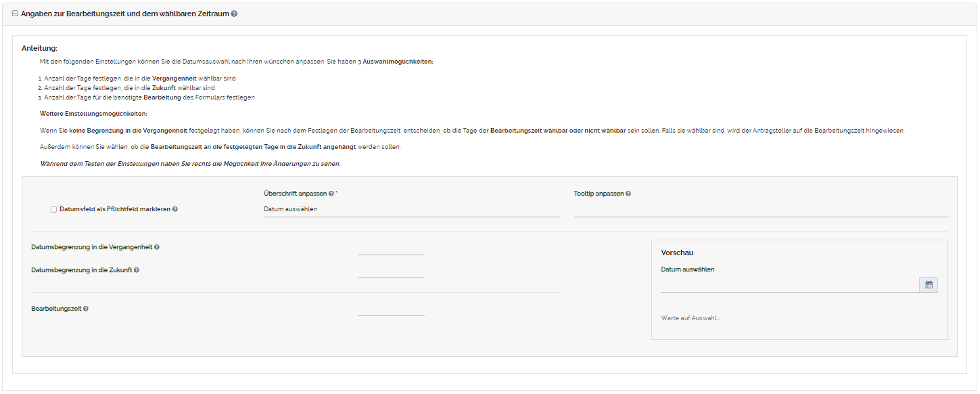Click the 'Datum auswählen' heading text field
The height and width of the screenshot is (394, 980).
click(411, 209)
